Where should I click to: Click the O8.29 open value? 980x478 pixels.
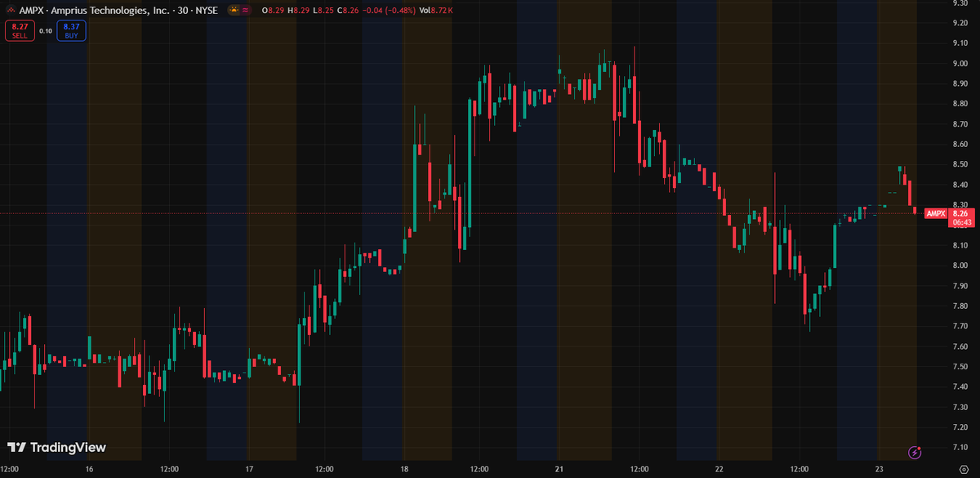274,10
